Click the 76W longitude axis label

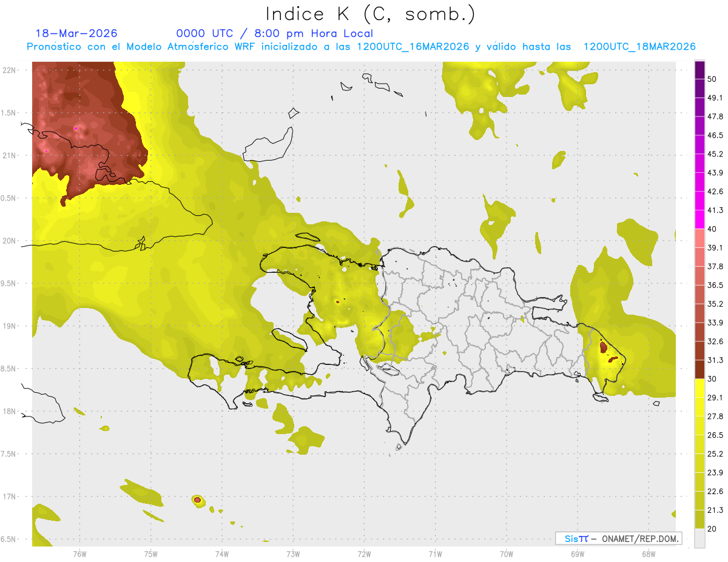point(79,554)
